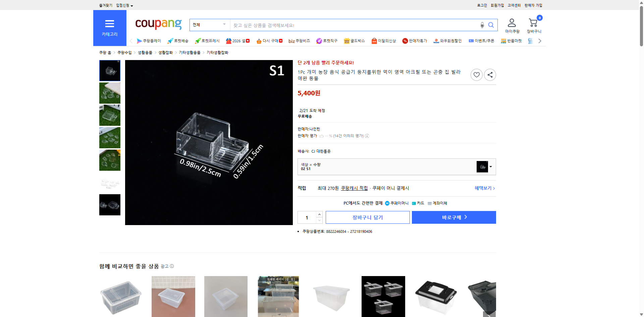
Task: Navigate to 생활용품 in the breadcrumb
Action: click(145, 52)
